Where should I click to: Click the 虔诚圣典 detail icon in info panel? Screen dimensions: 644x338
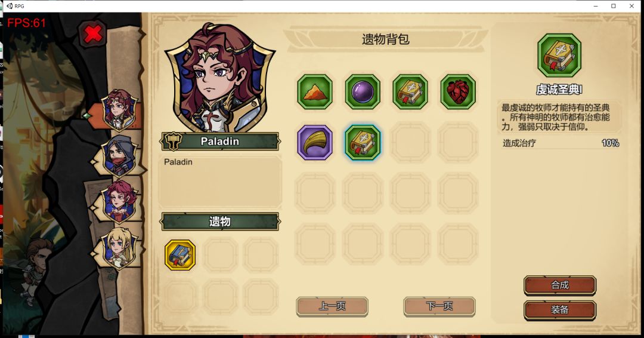click(x=559, y=56)
